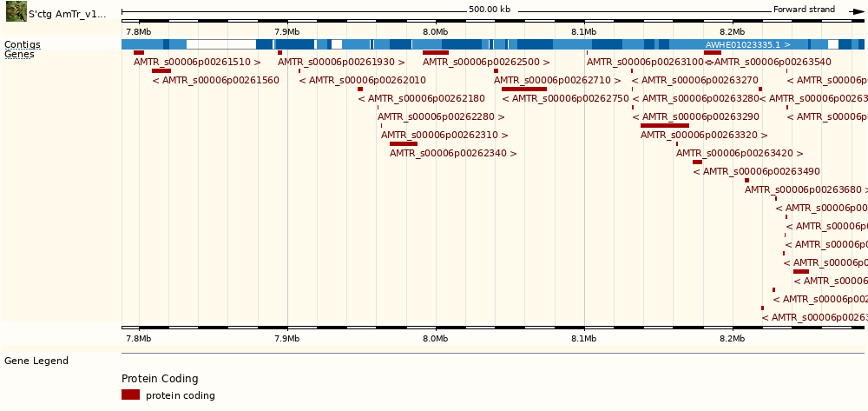
Task: Open gene AMTR_s00006p00262010 label
Action: coord(363,80)
